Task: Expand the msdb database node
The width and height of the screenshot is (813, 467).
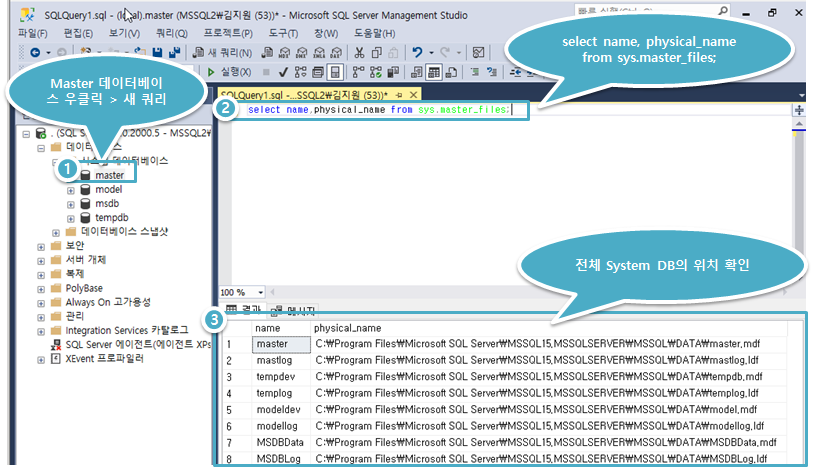Action: pos(71,204)
